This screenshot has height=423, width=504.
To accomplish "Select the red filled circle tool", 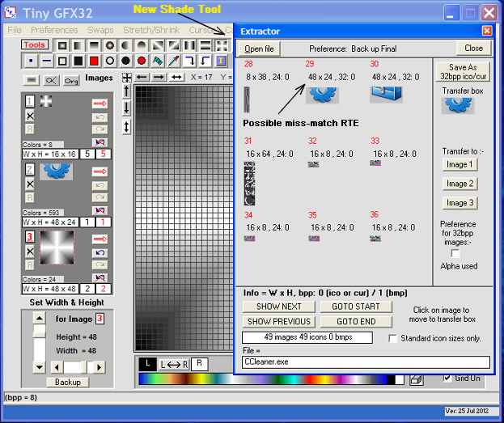I will [x=142, y=61].
